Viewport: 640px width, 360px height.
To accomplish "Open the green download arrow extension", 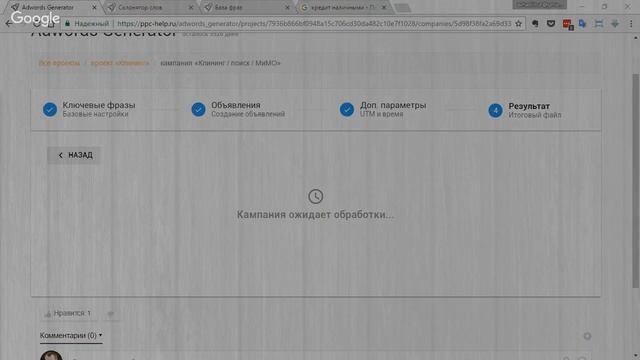I will click(x=615, y=24).
